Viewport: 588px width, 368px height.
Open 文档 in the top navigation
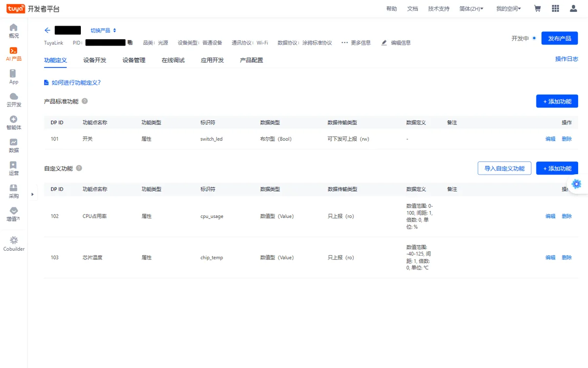coord(413,9)
